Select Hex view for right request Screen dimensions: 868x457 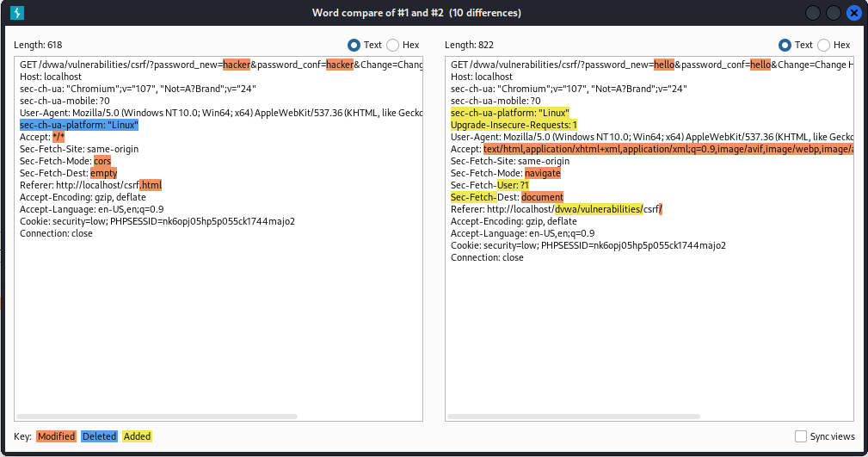point(824,45)
